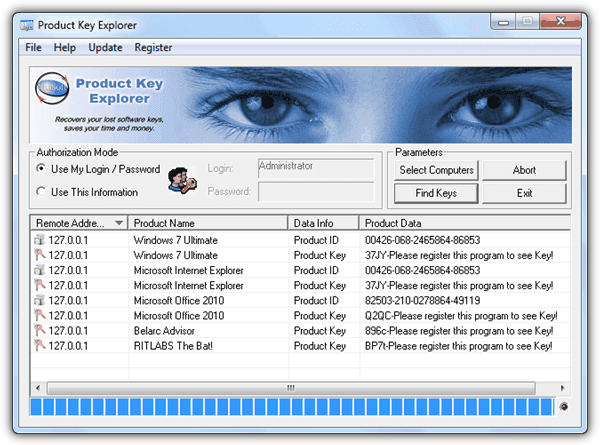Click the Login input field showing Administrator
This screenshot has height=445, width=600.
316,168
